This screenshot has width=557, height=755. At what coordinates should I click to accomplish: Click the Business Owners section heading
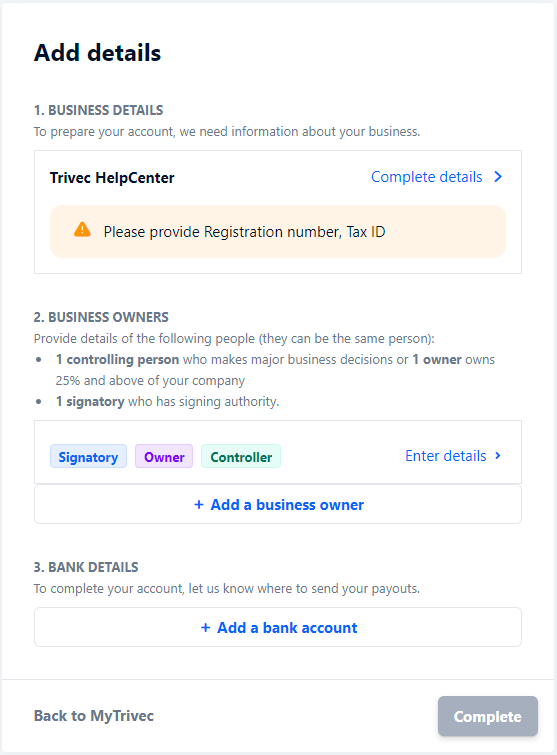click(x=101, y=317)
